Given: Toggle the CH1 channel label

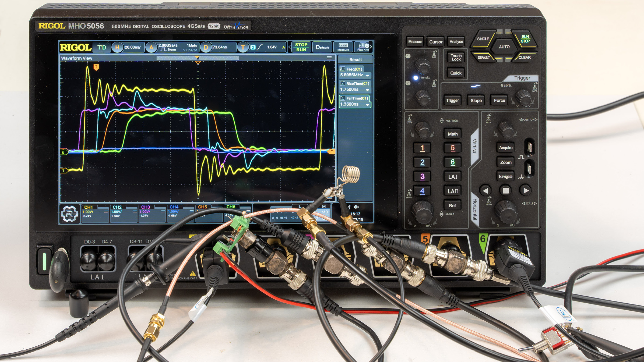Looking at the screenshot, I should [89, 207].
